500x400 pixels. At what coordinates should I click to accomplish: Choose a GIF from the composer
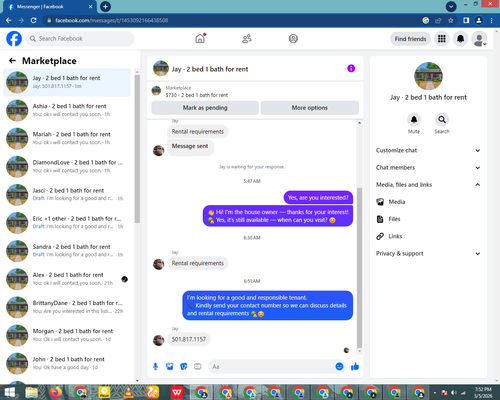tap(198, 367)
